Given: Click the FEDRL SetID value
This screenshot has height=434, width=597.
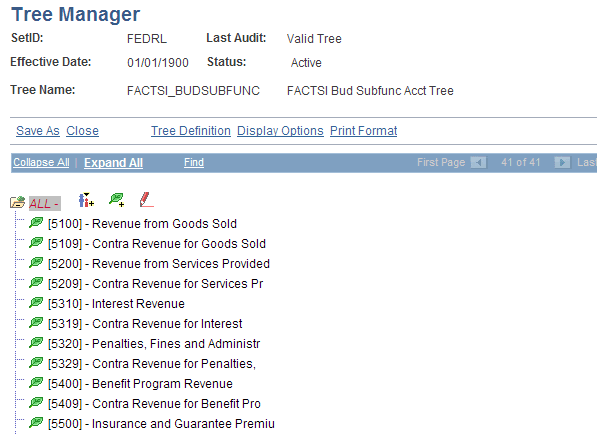Looking at the screenshot, I should 147,39.
